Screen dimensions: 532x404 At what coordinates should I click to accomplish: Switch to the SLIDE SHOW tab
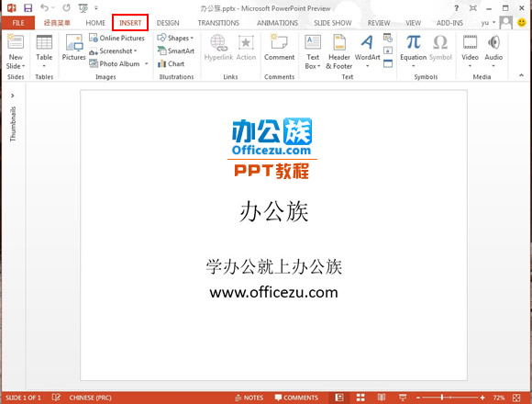[332, 23]
